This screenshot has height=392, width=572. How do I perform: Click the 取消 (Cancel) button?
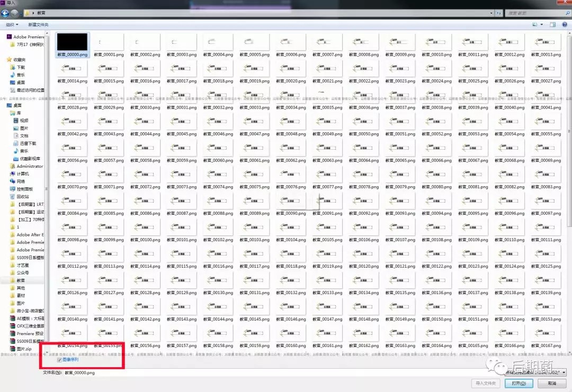552,384
